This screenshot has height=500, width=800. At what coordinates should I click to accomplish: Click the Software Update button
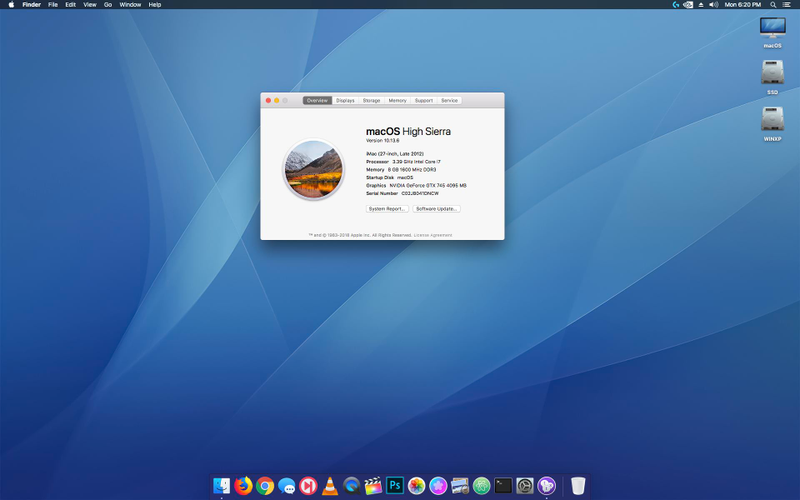pyautogui.click(x=436, y=209)
